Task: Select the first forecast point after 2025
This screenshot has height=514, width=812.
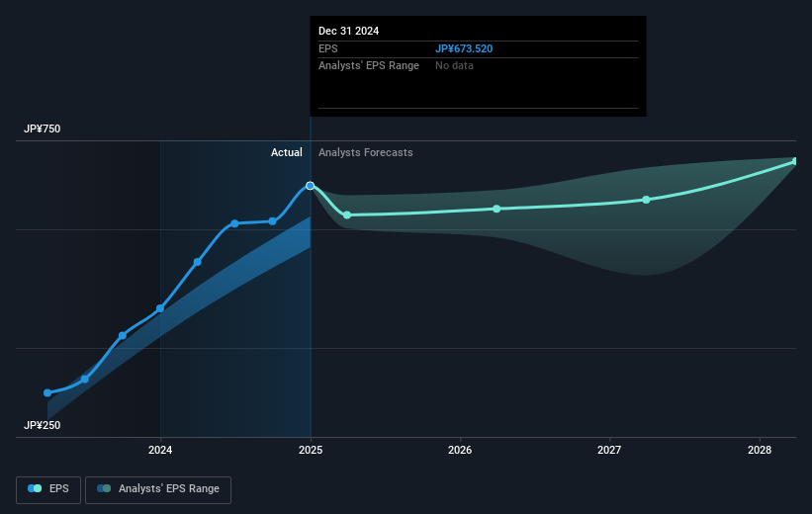Action: [347, 214]
